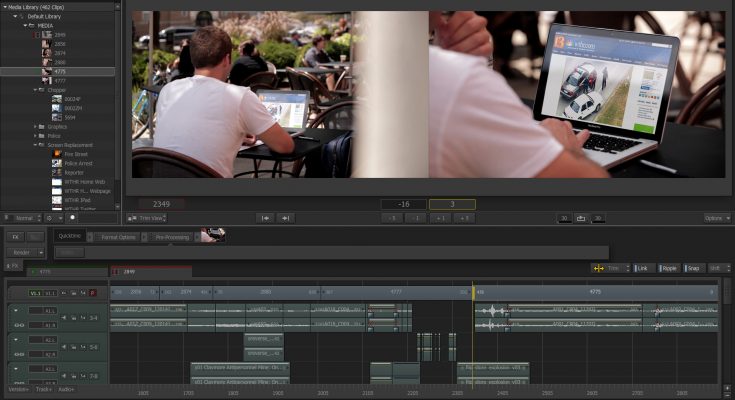Mute the A3.L audio track speaker icon
The width and height of the screenshot is (735, 400).
click(64, 376)
